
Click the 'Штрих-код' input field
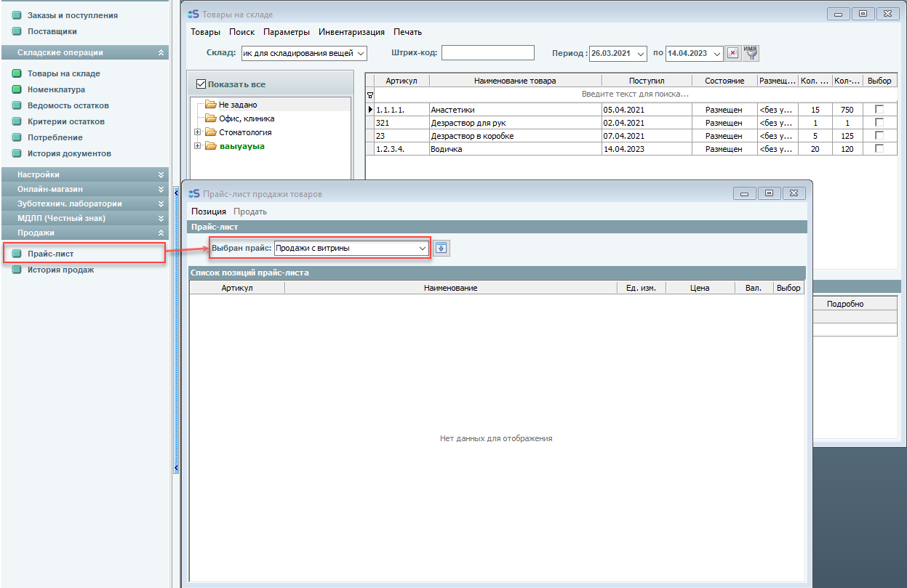click(487, 53)
